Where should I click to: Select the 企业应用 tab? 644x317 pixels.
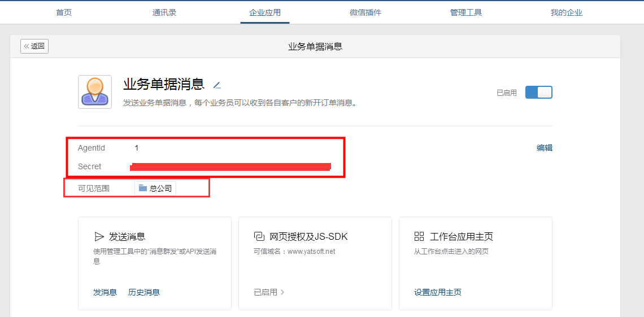265,12
